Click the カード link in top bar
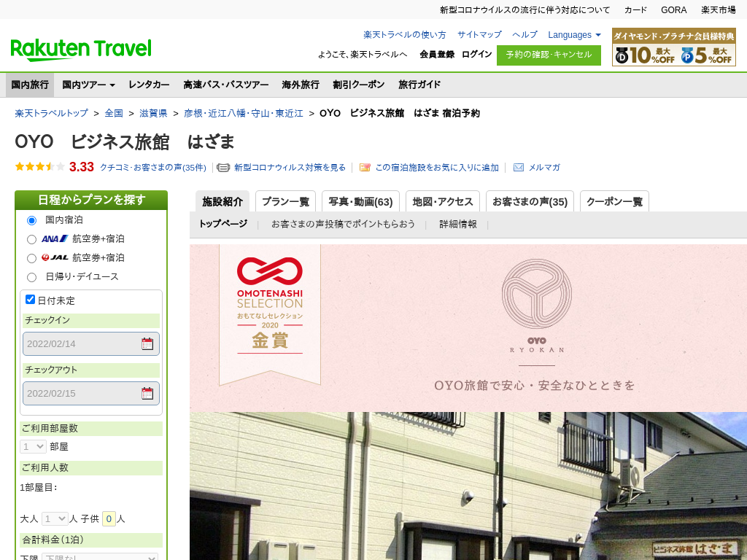 [635, 10]
